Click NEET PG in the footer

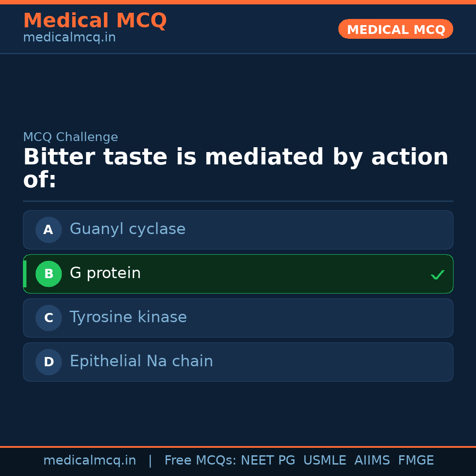point(268,461)
